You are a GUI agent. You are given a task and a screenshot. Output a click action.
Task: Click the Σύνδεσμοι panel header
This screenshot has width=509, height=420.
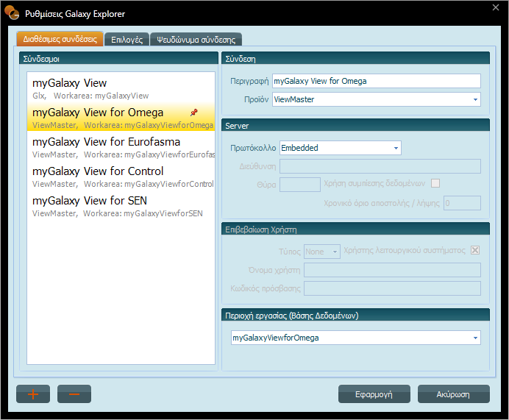119,58
